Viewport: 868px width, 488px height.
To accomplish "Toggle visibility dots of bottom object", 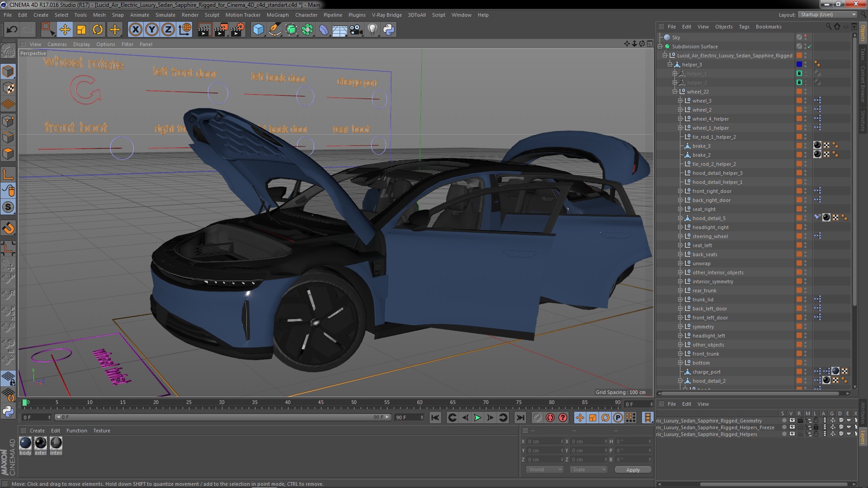I will 806,363.
